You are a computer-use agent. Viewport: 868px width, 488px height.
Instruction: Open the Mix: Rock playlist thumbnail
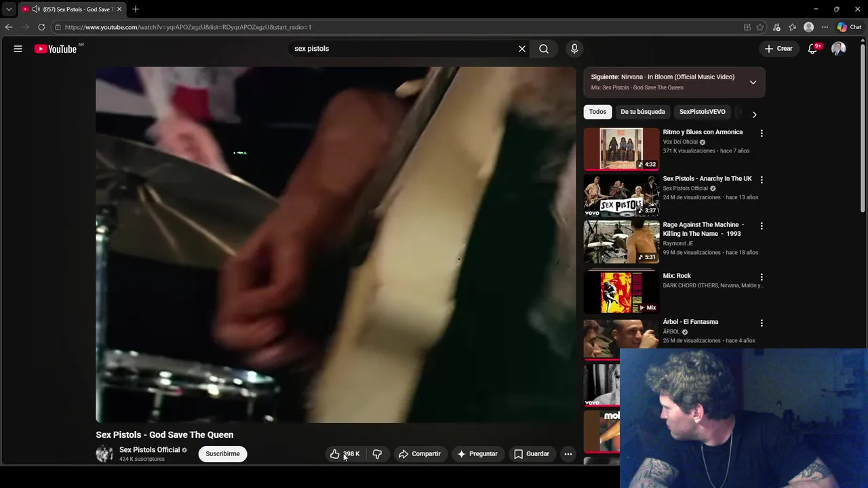(621, 292)
